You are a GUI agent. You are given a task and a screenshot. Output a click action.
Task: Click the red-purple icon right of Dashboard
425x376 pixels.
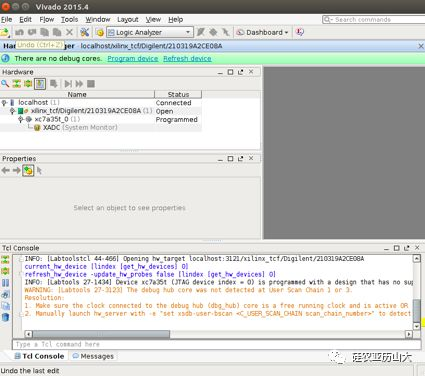300,32
